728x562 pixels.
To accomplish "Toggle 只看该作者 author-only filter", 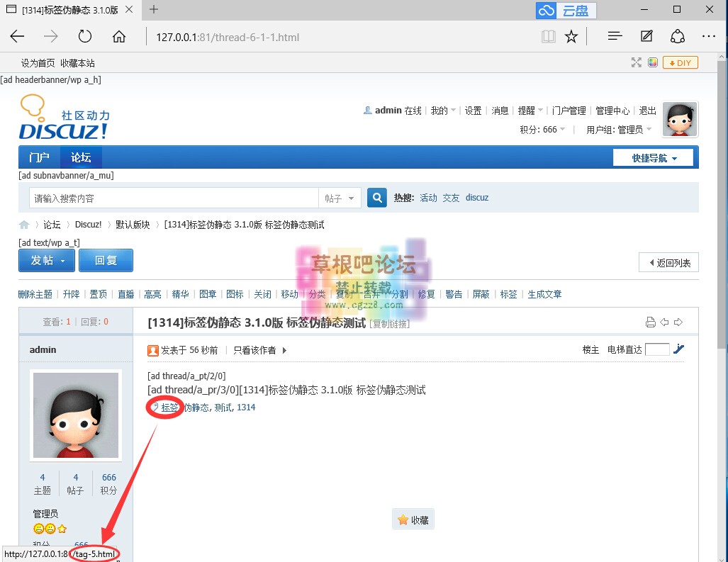I will [x=260, y=350].
